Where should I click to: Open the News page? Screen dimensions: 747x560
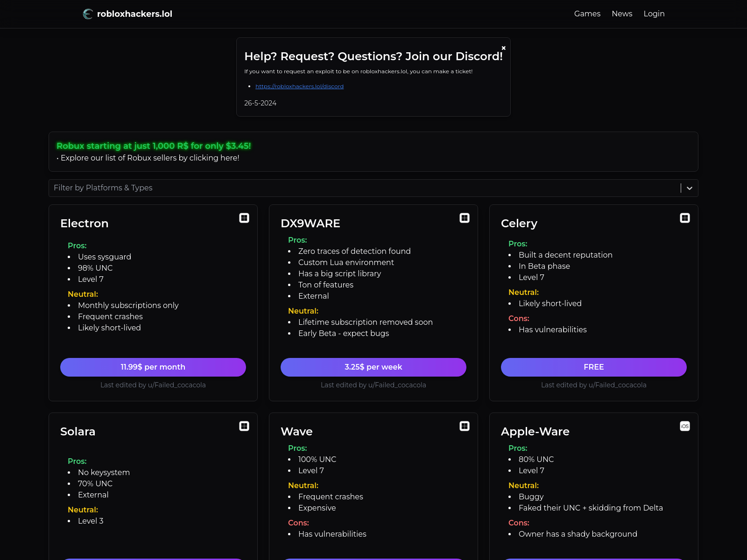[622, 14]
